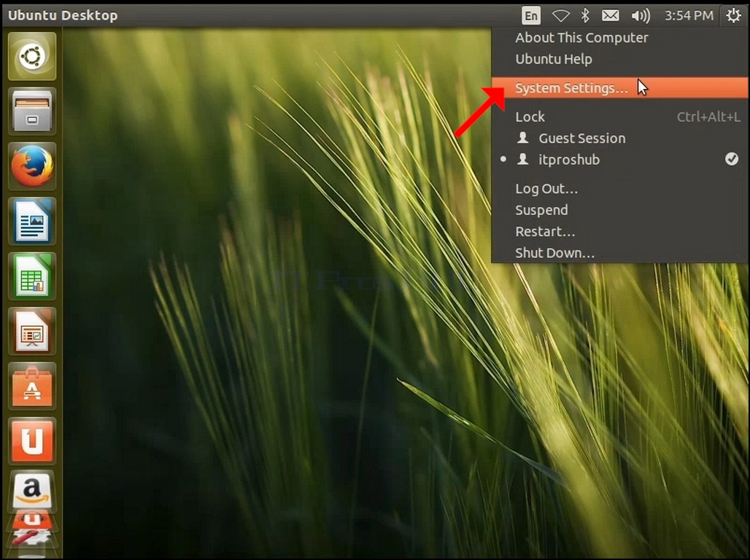Open the sound volume indicator
750x560 pixels.
coord(641,16)
